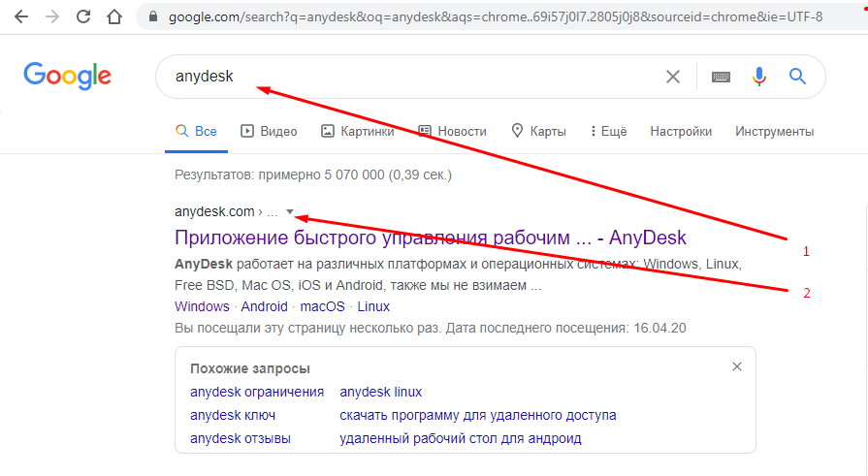Start voice search with microphone icon
The height and width of the screenshot is (476, 868).
pyautogui.click(x=759, y=77)
